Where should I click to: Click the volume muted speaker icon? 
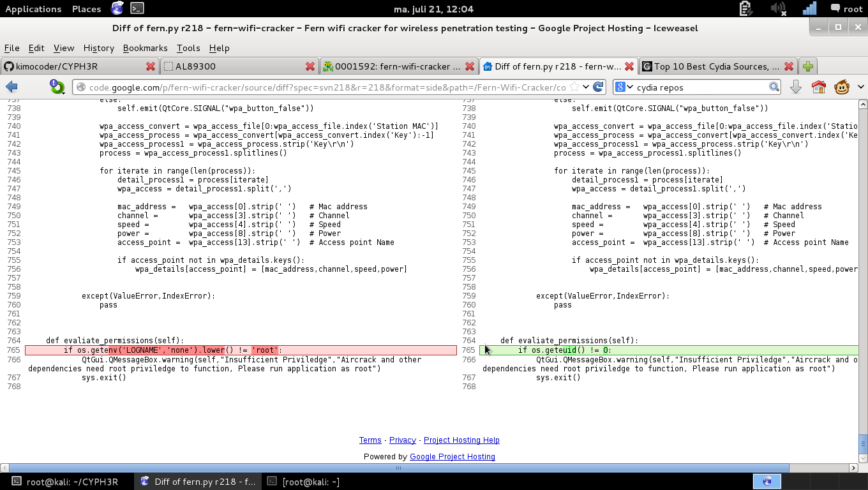(x=778, y=8)
